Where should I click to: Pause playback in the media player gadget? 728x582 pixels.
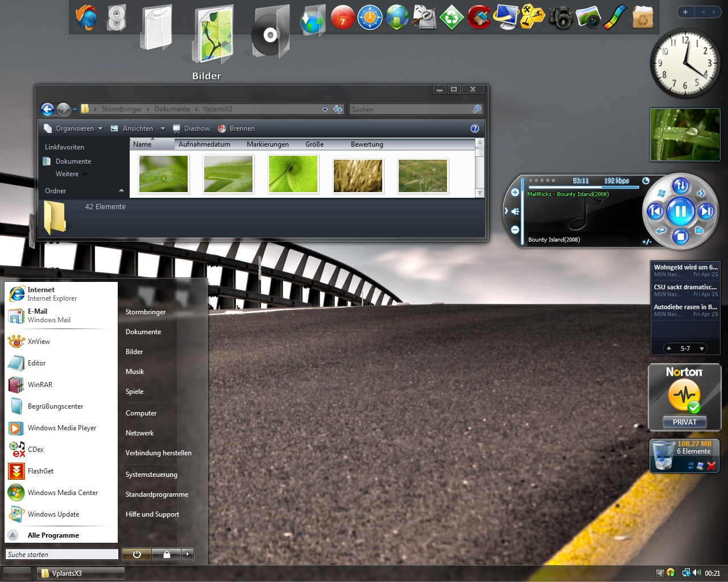pyautogui.click(x=680, y=211)
